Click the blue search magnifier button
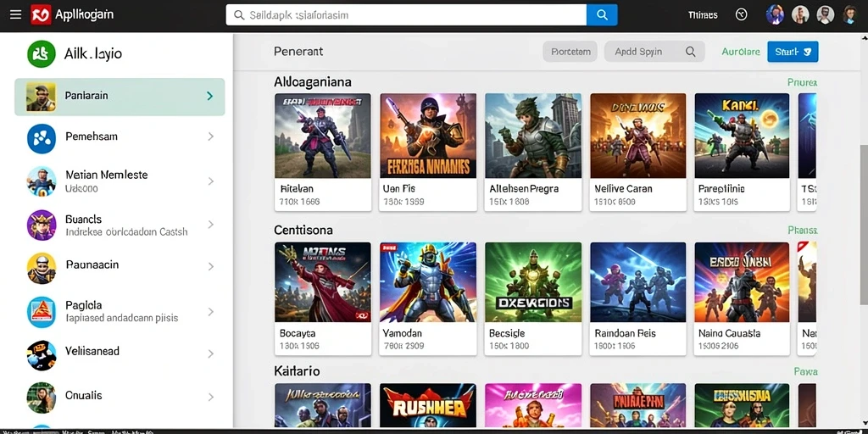Viewport: 868px width, 434px height. point(602,15)
